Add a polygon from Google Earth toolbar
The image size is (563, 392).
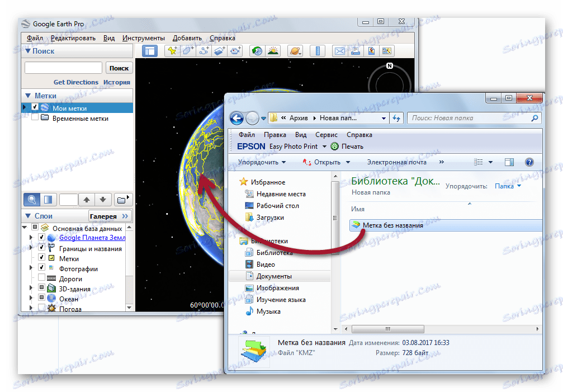(188, 51)
